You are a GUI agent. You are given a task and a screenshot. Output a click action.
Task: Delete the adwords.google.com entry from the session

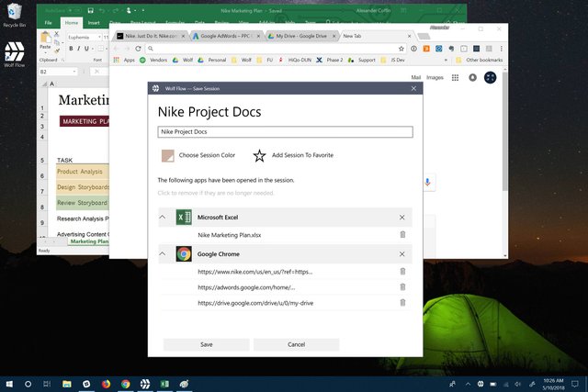(x=401, y=287)
